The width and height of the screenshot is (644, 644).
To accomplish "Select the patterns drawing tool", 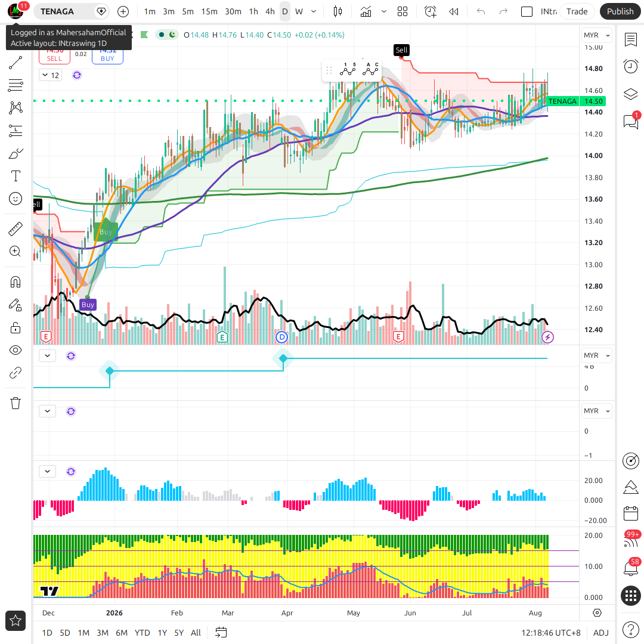I will click(16, 108).
